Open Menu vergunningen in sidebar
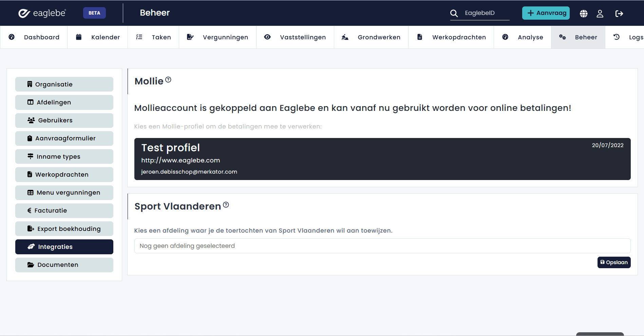The width and height of the screenshot is (644, 336). (x=64, y=193)
